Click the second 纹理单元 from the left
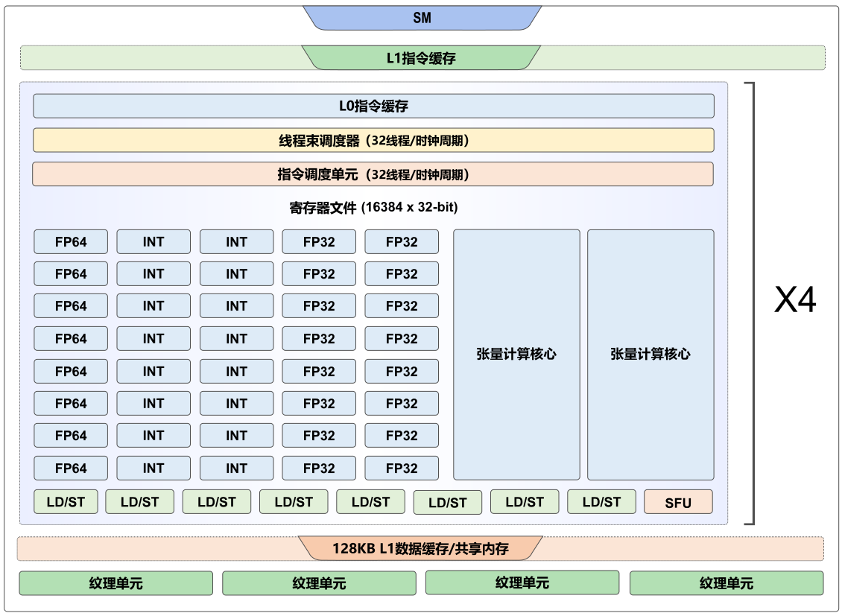This screenshot has height=616, width=842. pos(319,583)
